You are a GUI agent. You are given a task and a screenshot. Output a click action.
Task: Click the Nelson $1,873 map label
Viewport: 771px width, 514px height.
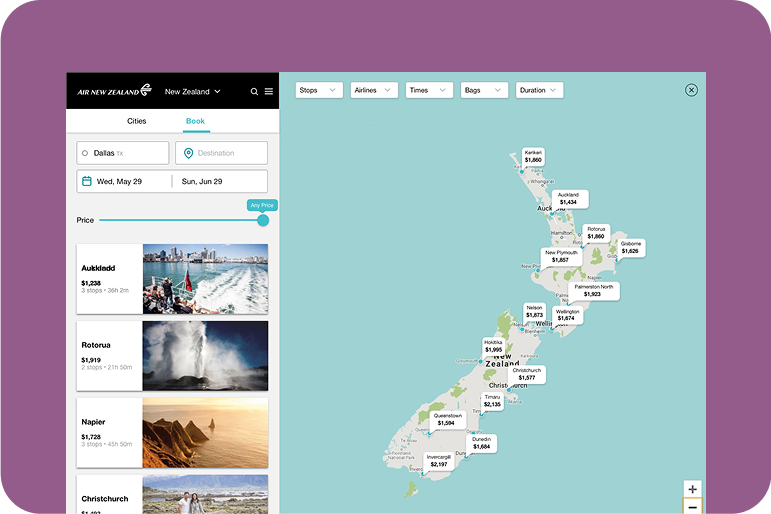[534, 311]
